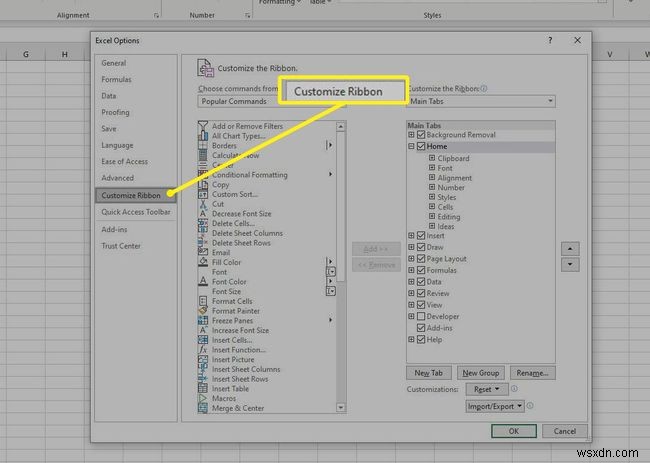Screen dimensions: 650x463
Task: Click the Help question mark button
Action: (x=550, y=40)
